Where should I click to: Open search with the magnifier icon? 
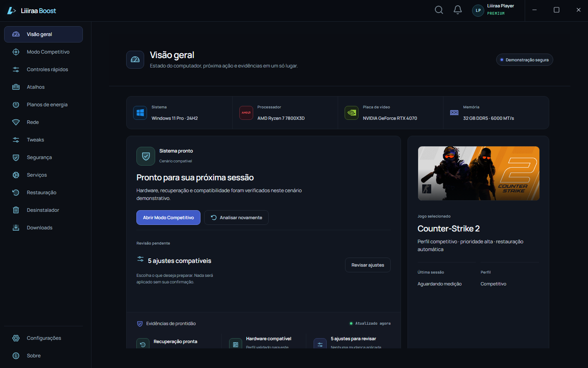[439, 10]
